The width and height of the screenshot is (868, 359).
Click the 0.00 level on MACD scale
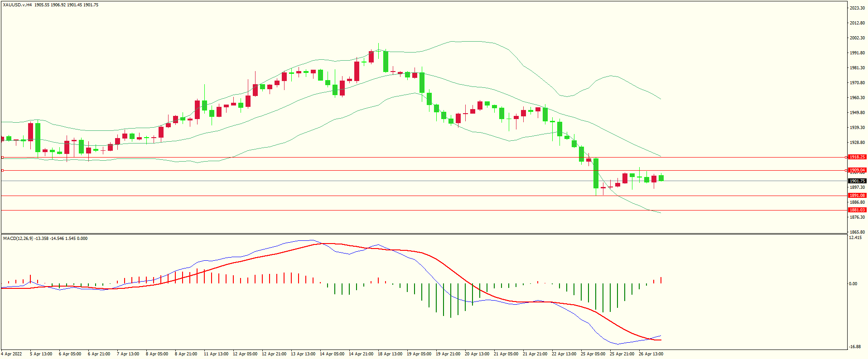pyautogui.click(x=853, y=284)
